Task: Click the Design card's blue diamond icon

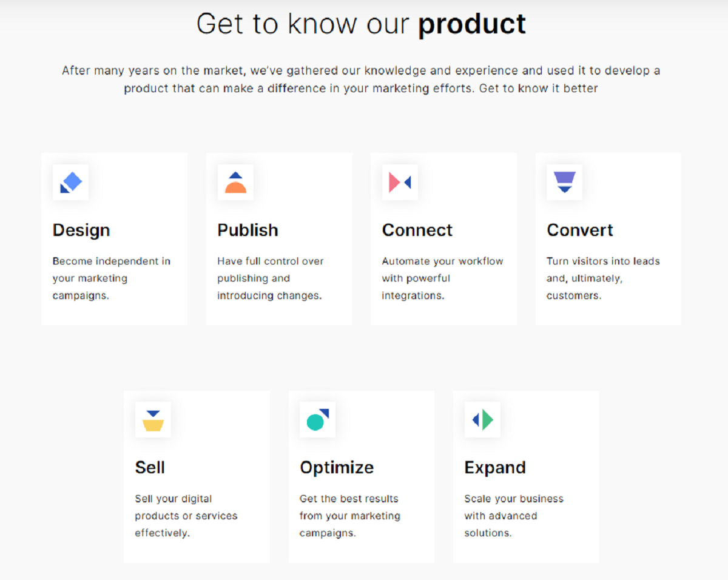Action: click(71, 182)
